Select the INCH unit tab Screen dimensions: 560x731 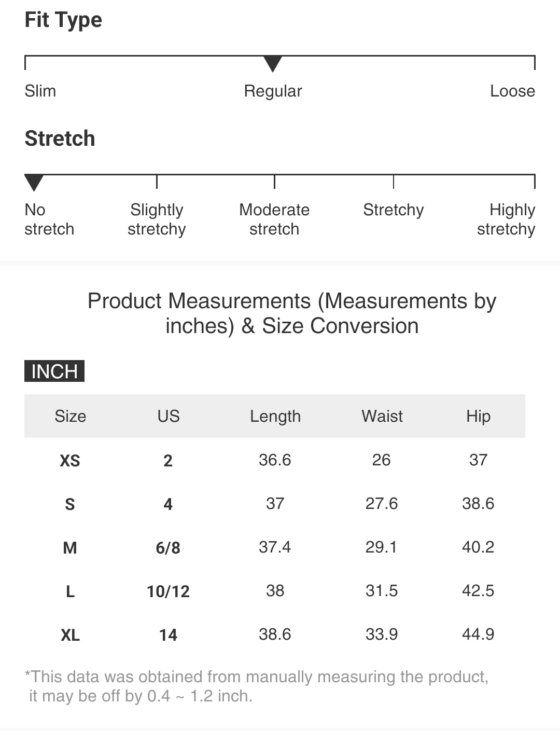click(54, 371)
